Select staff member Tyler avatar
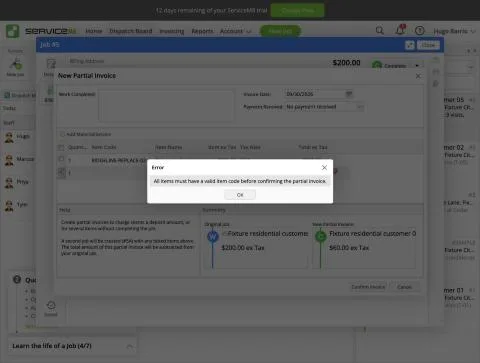This screenshot has width=480, height=363. click(9, 205)
